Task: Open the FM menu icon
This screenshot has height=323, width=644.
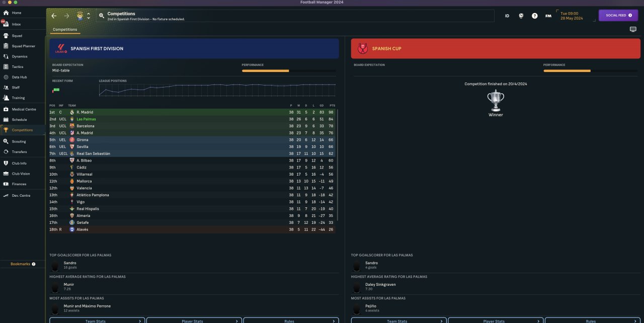Action: [548, 16]
